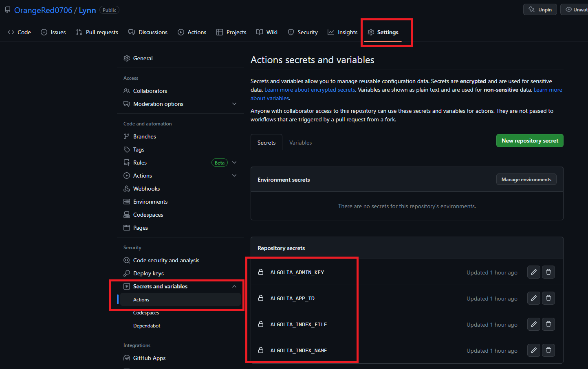Edit the ALGOLIA_ADMIN_KEY secret pencil icon
Image resolution: width=588 pixels, height=369 pixels.
pos(533,272)
